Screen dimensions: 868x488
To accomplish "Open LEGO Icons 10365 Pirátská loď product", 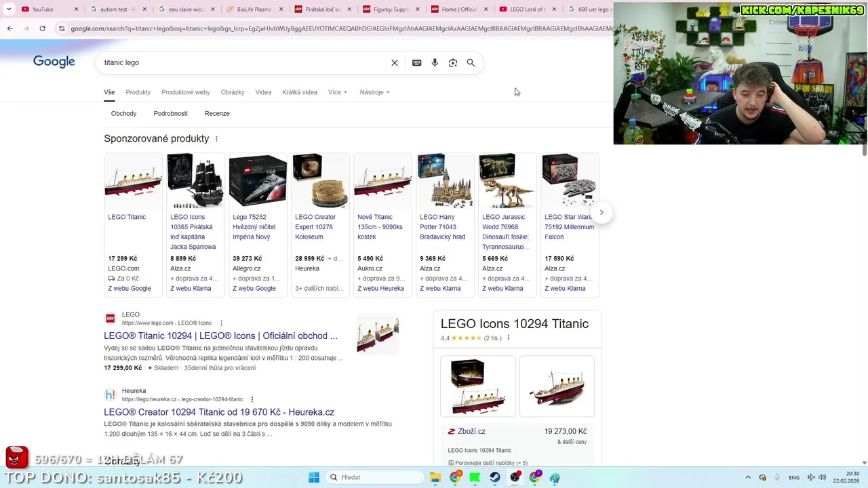I will 195,225.
